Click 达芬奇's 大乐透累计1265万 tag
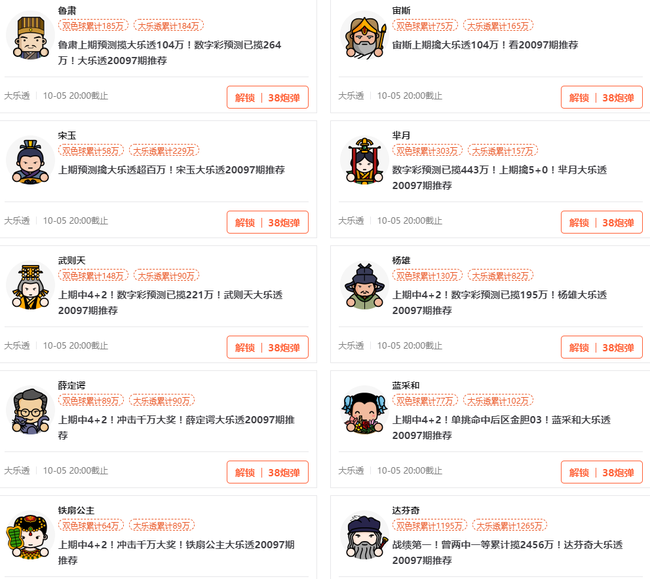The width and height of the screenshot is (650, 579). tap(509, 526)
